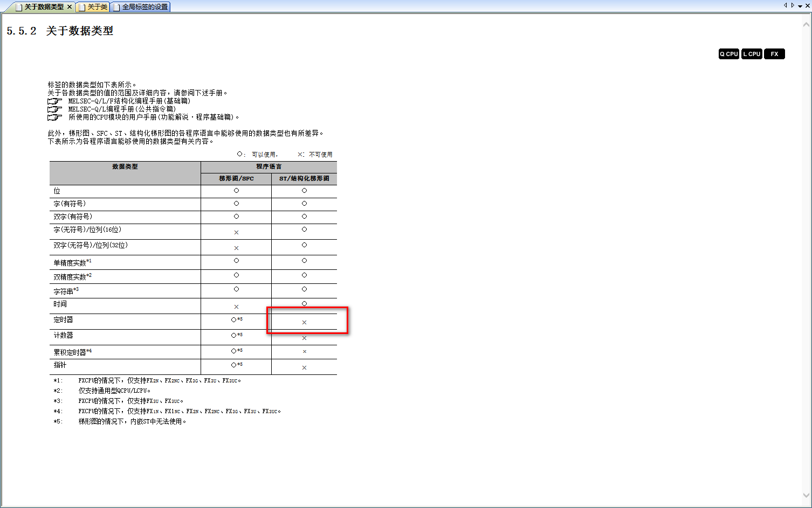The image size is (812, 508).
Task: Select the 关于数据类型 tab
Action: (43, 7)
